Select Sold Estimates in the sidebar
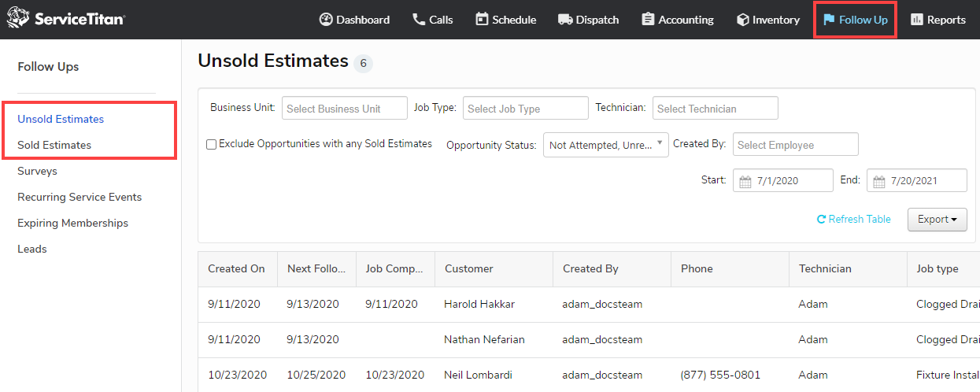The height and width of the screenshot is (392, 980). (x=54, y=145)
